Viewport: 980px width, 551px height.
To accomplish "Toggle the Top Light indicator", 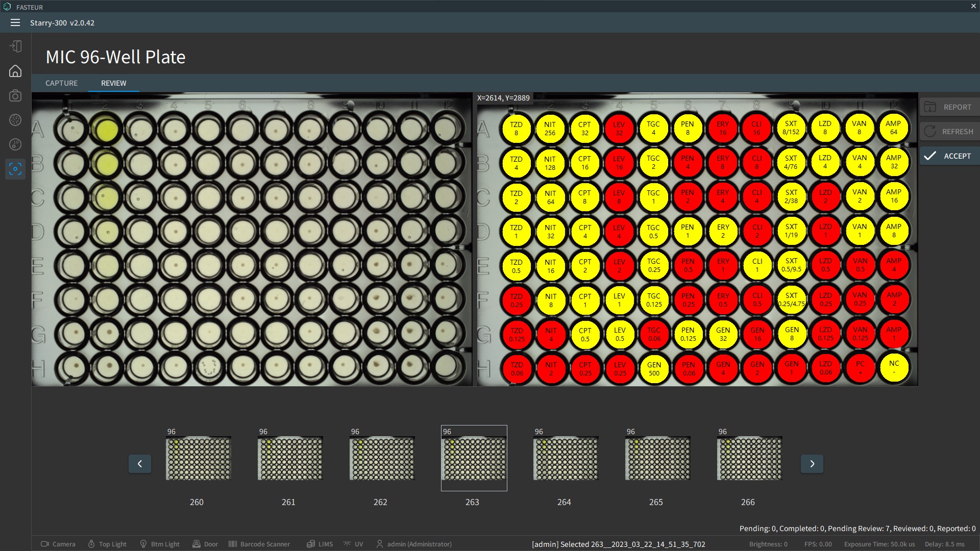I will click(x=107, y=544).
